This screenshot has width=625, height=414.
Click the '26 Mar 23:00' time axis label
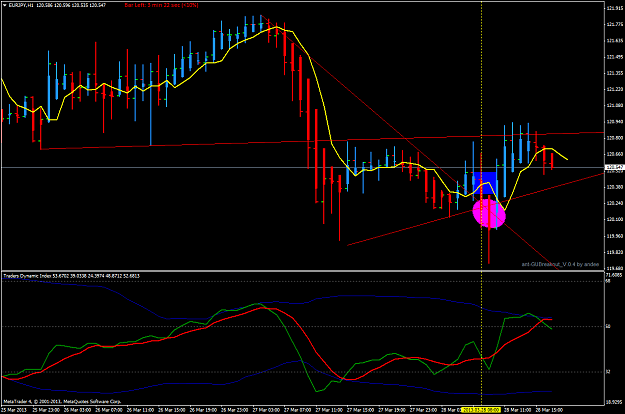coord(235,410)
